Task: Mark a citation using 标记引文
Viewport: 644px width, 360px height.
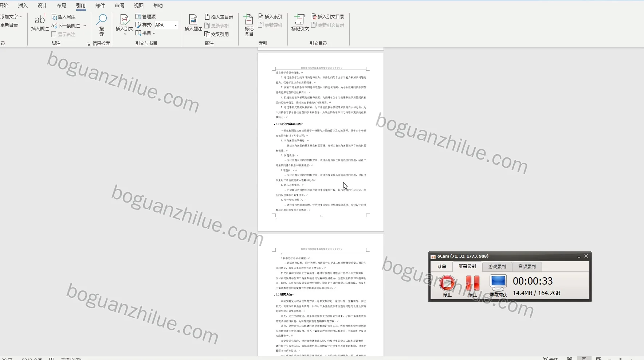Action: pyautogui.click(x=300, y=23)
